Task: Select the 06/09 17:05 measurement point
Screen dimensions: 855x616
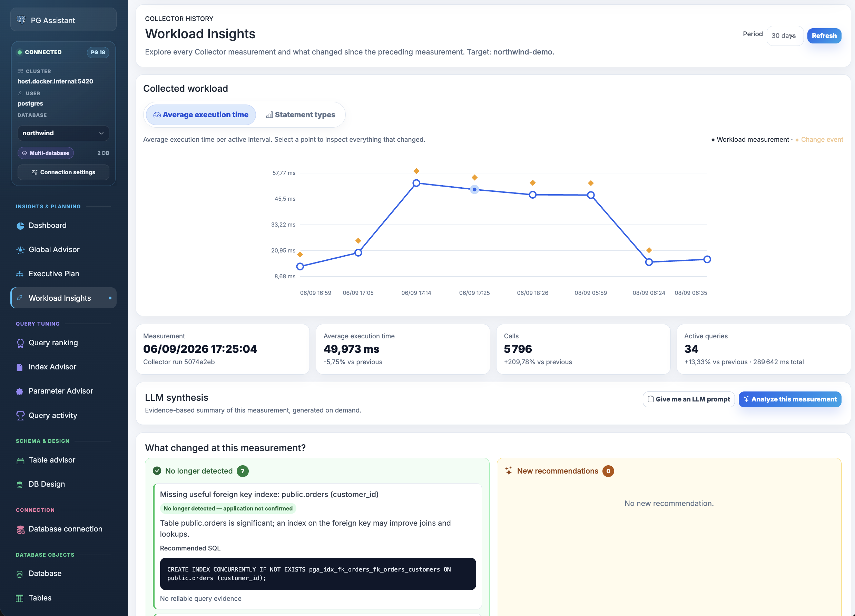Action: [358, 253]
